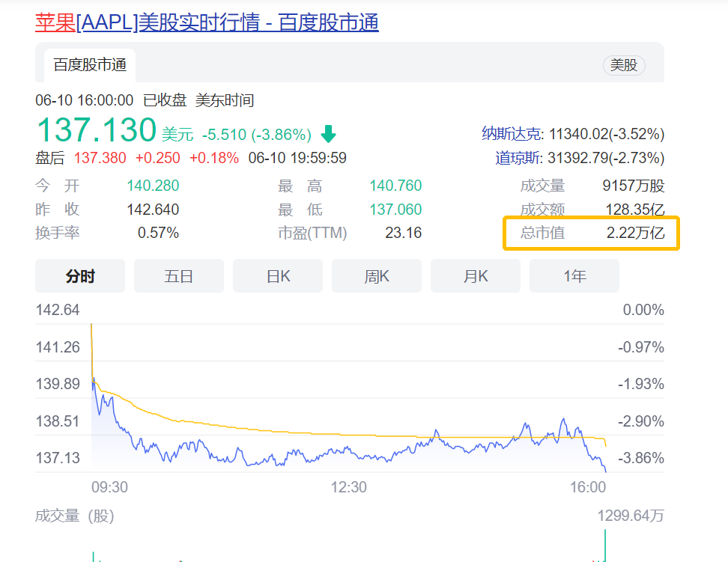Screen dimensions: 728x562
Task: Switch to the 1年 chart tab
Action: [x=574, y=276]
